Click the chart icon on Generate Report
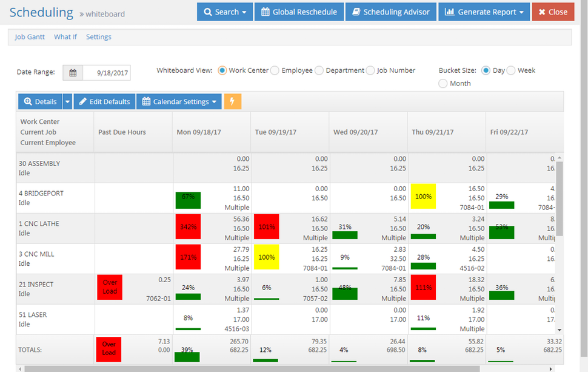The width and height of the screenshot is (588, 372). pyautogui.click(x=450, y=12)
